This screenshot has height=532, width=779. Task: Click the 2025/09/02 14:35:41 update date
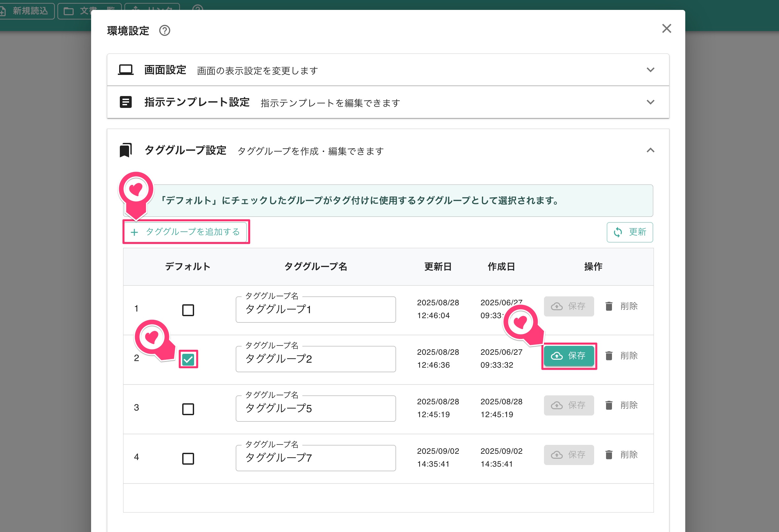point(438,458)
